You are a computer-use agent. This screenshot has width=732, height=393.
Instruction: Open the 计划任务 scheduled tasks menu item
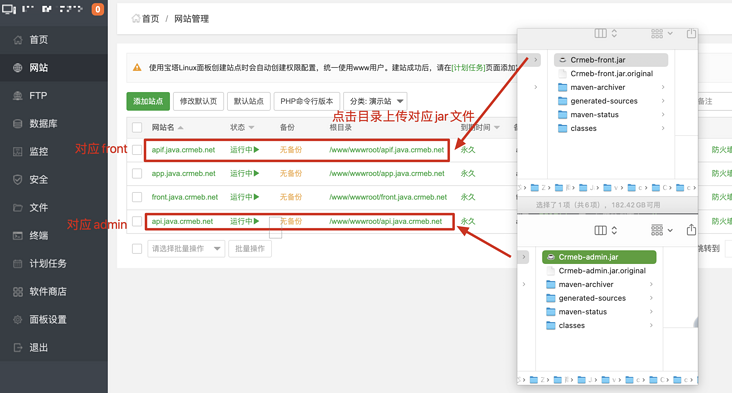coord(48,263)
